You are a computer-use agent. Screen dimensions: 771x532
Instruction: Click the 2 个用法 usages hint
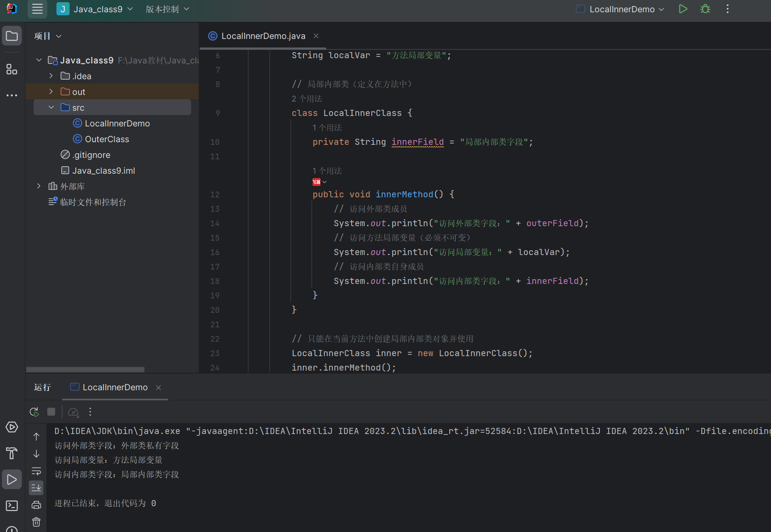[306, 99]
